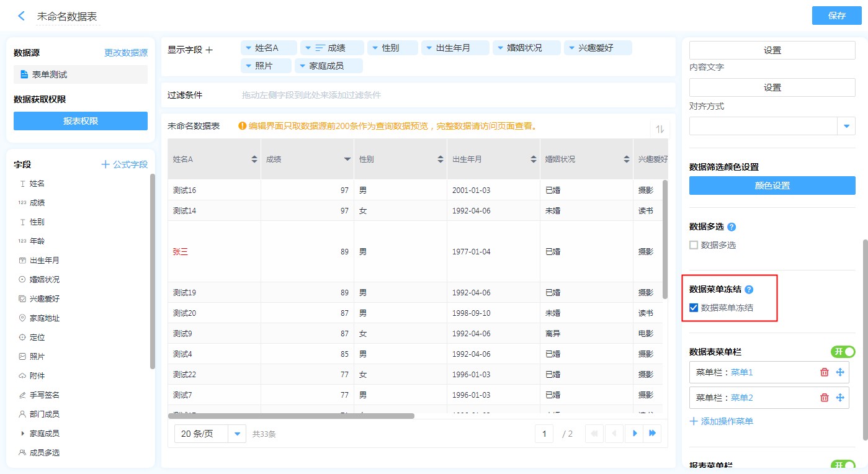This screenshot has width=868, height=474.
Task: Open the 20 条/页 page size dropdown
Action: click(x=236, y=434)
